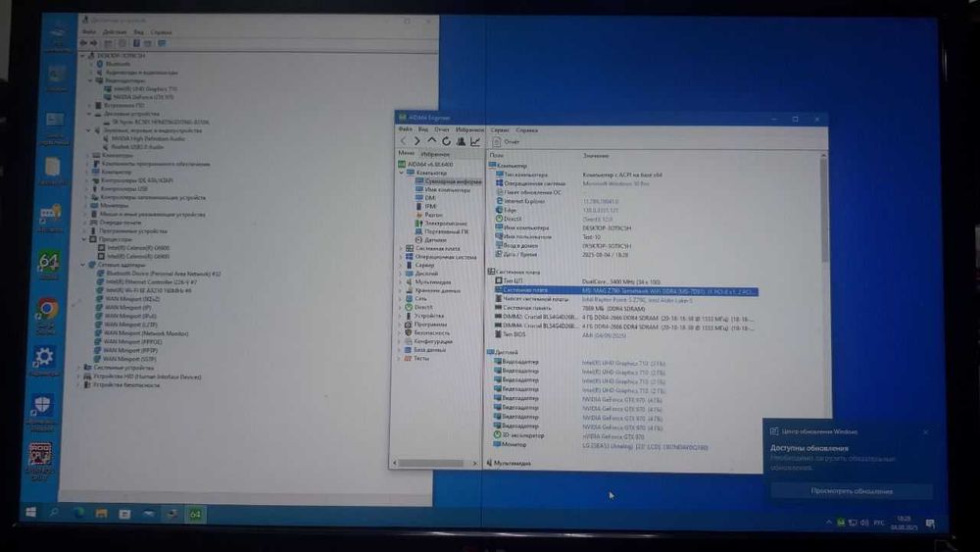Collapse Компьютер node in AIDA64 tree
This screenshot has width=980, height=552.
tap(402, 173)
